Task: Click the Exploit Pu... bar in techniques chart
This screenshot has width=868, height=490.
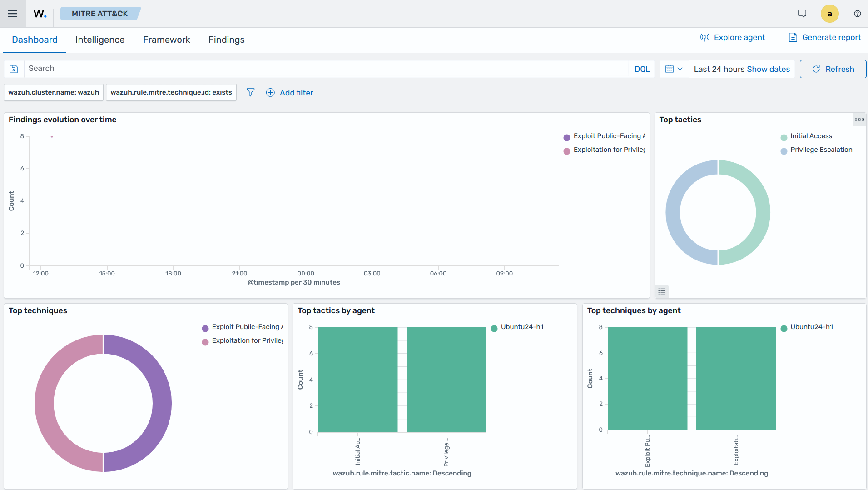Action: click(x=648, y=378)
